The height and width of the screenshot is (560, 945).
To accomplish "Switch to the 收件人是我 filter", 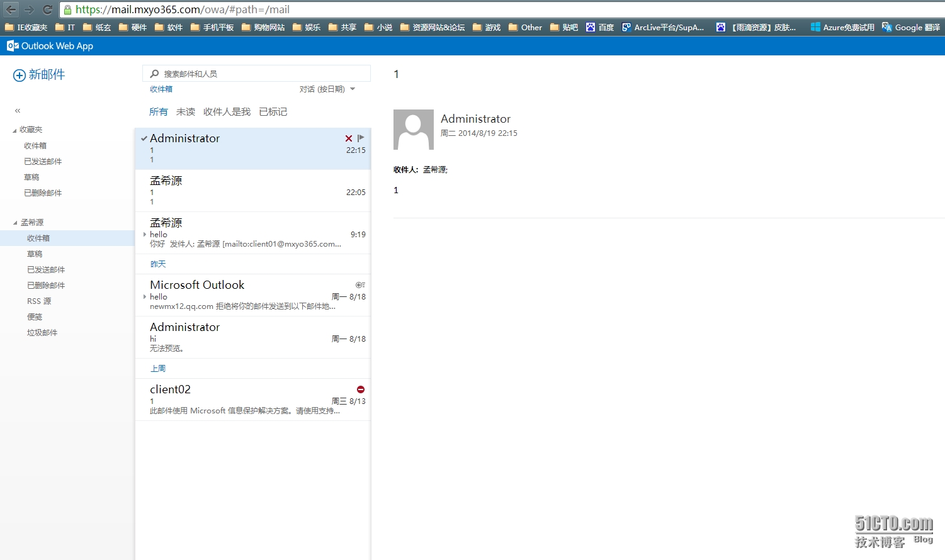I will pyautogui.click(x=227, y=112).
